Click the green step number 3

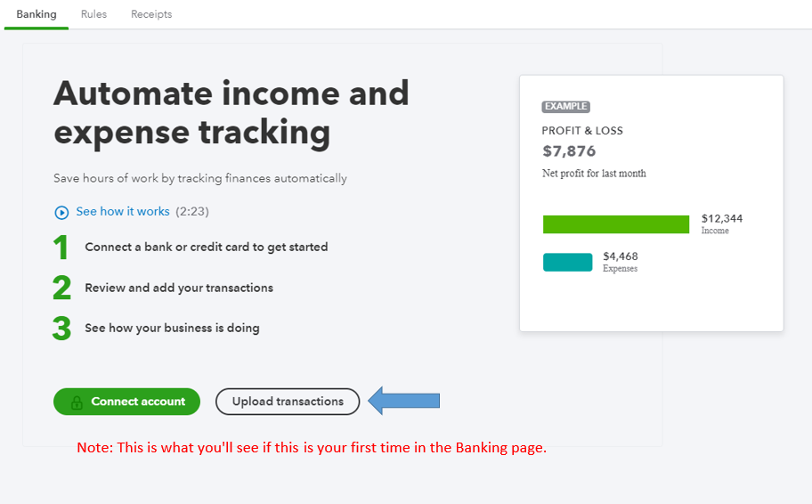61,329
